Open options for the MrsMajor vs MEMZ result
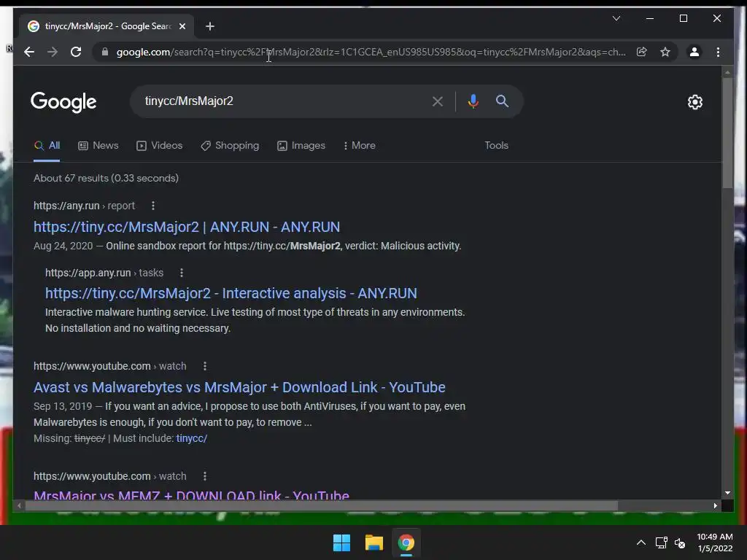 pyautogui.click(x=205, y=476)
